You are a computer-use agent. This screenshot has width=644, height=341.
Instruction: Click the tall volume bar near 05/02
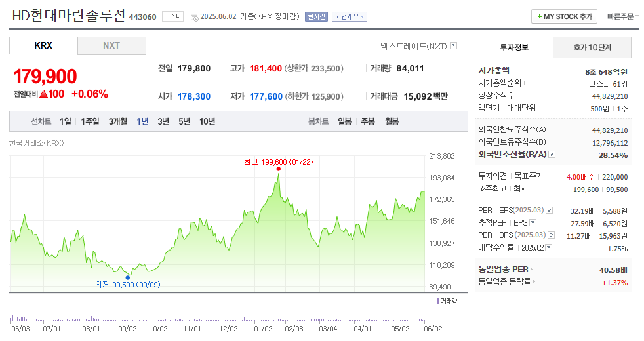[414, 309]
